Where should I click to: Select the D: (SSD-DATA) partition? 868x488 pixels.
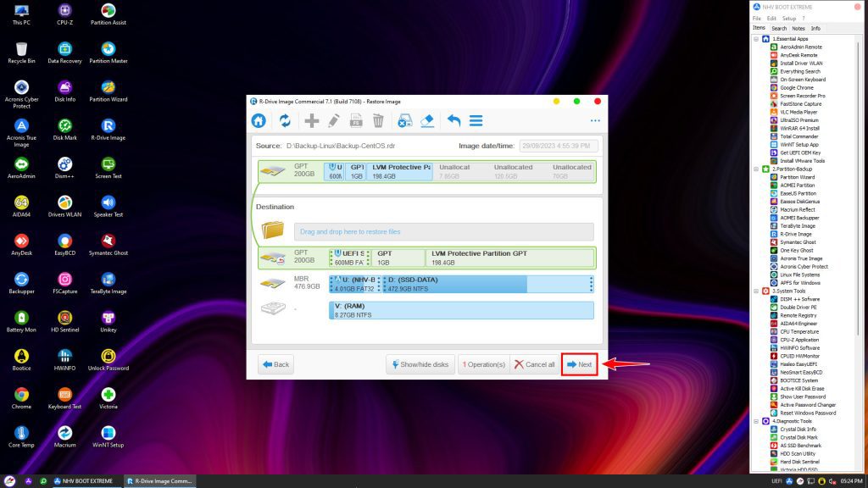[x=487, y=284]
